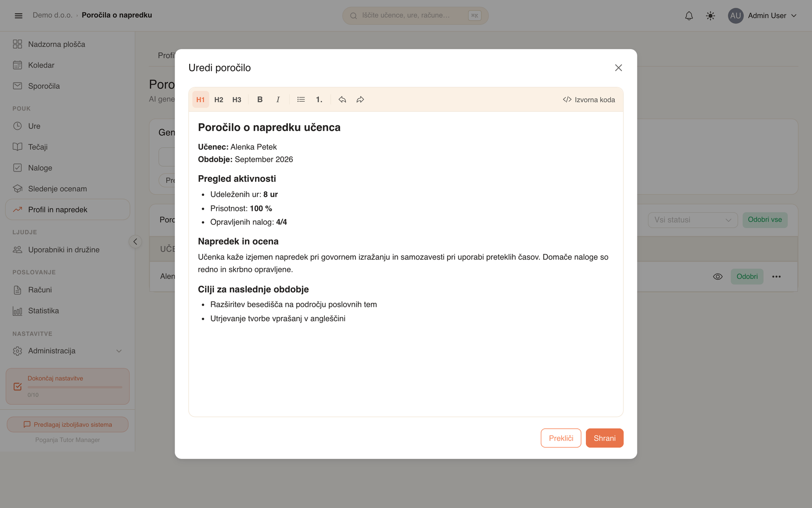
Task: Apply Heading 2 format in editor toolbar
Action: coord(218,100)
